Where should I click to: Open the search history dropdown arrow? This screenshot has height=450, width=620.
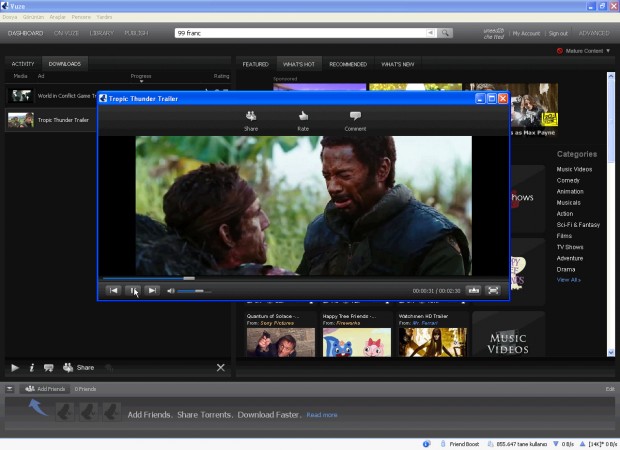(431, 33)
